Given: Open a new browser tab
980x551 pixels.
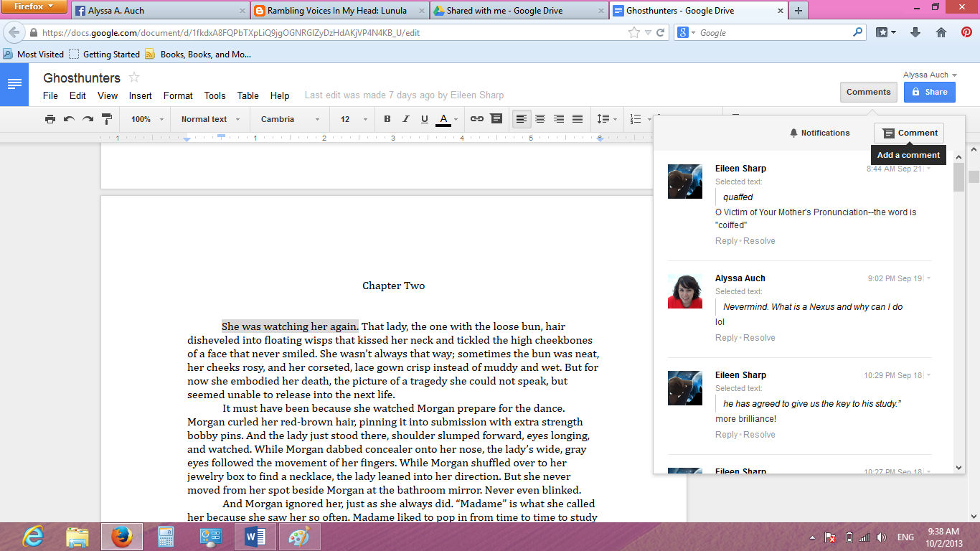Looking at the screenshot, I should (798, 11).
